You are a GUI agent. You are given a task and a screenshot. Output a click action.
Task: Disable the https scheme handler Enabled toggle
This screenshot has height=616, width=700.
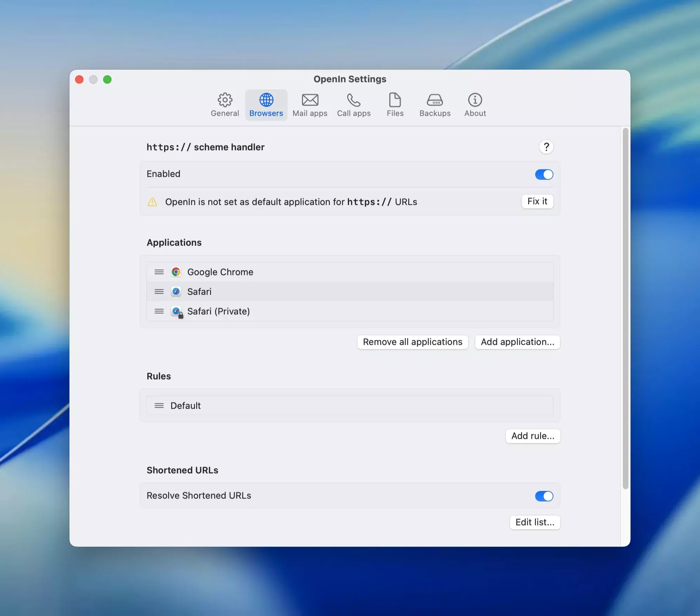(544, 174)
